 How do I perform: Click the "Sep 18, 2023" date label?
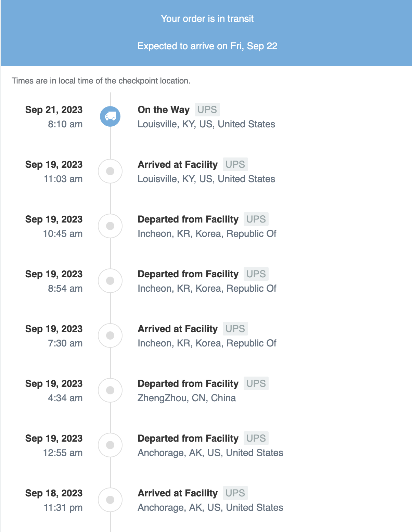[54, 493]
